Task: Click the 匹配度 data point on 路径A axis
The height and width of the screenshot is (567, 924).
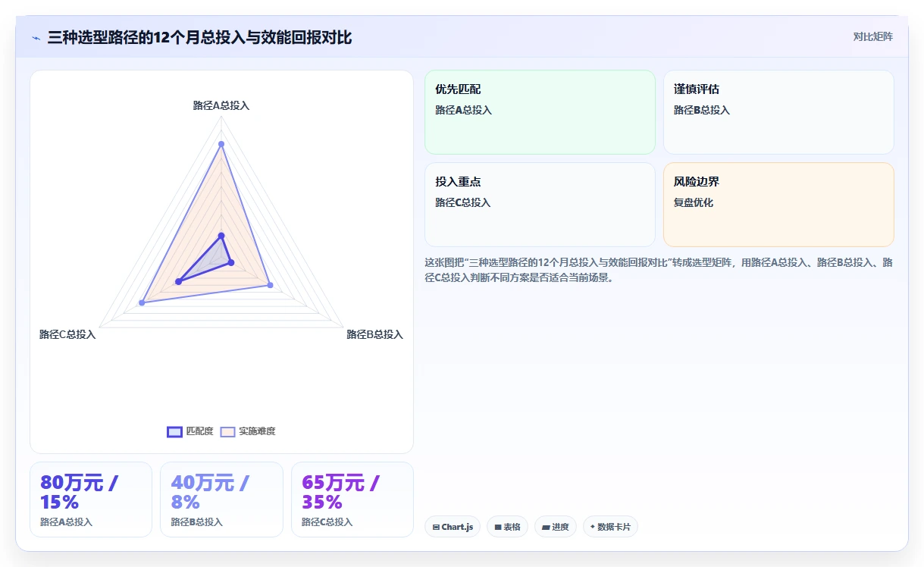Action: pyautogui.click(x=221, y=236)
